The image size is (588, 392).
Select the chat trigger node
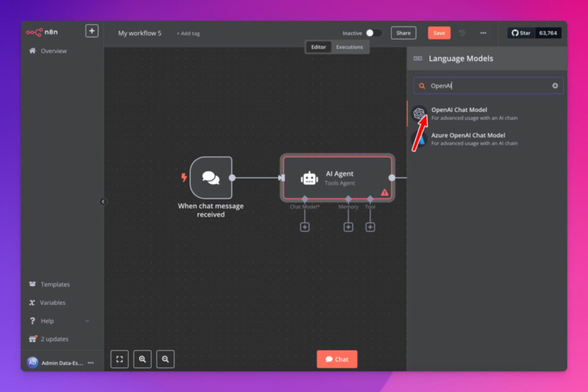pyautogui.click(x=211, y=178)
